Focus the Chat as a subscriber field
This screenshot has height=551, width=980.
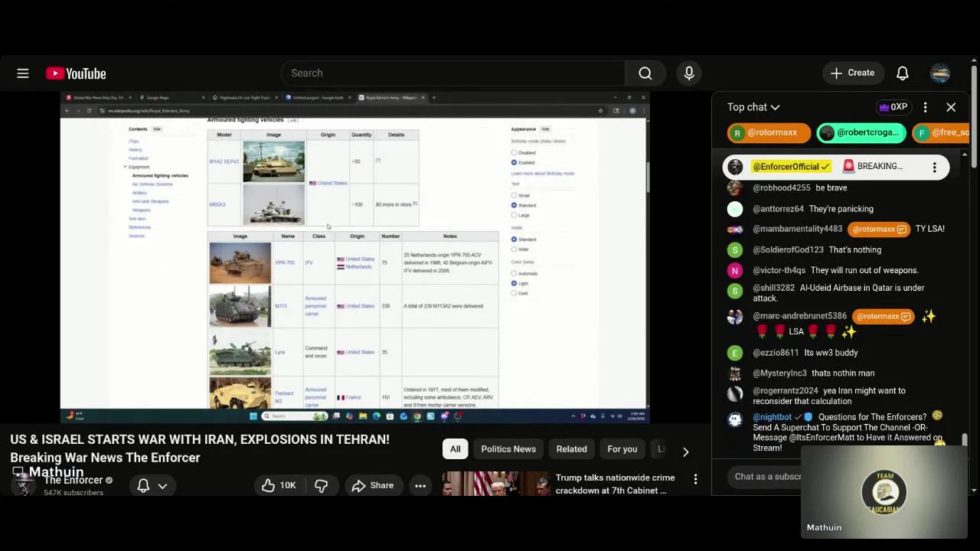coord(768,477)
